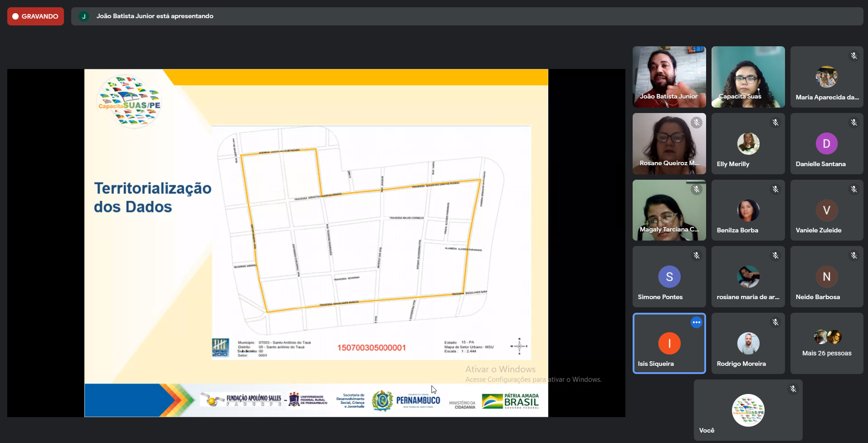Click the S avatar of Simone Pontes
Image resolution: width=868 pixels, height=443 pixels.
[669, 277]
